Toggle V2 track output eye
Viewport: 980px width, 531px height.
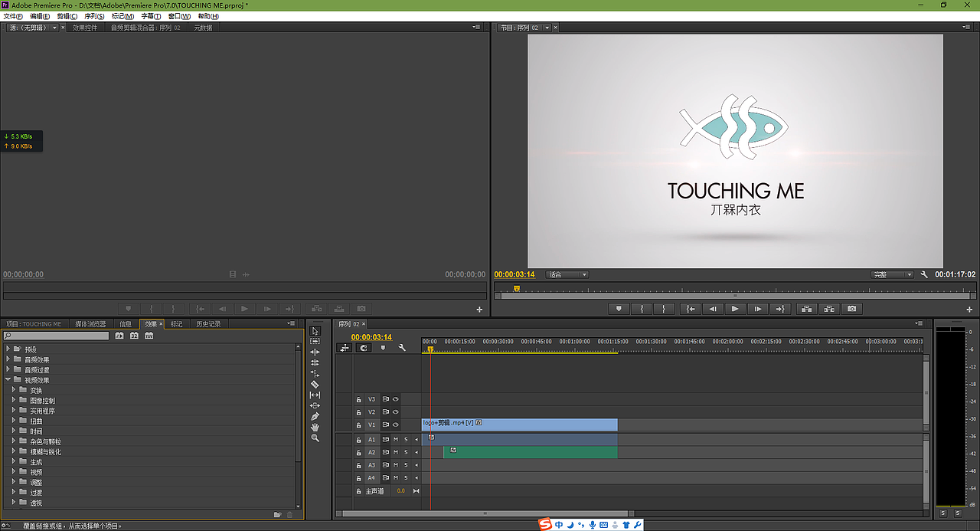point(396,411)
